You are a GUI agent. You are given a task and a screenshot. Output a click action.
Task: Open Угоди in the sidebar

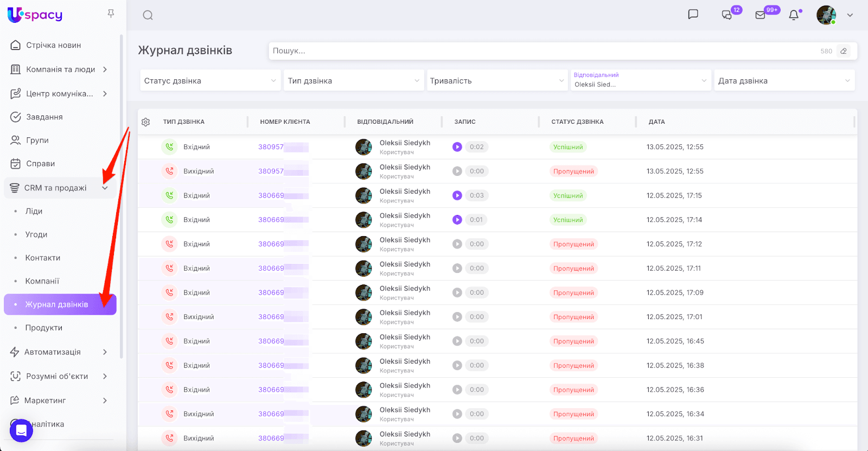pos(36,234)
